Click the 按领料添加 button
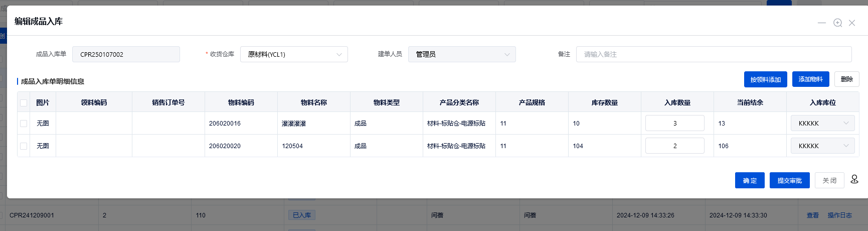The image size is (868, 231). pos(765,79)
